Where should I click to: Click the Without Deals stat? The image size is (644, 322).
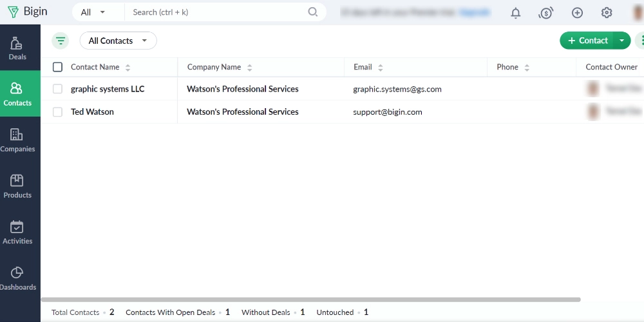[x=272, y=312]
